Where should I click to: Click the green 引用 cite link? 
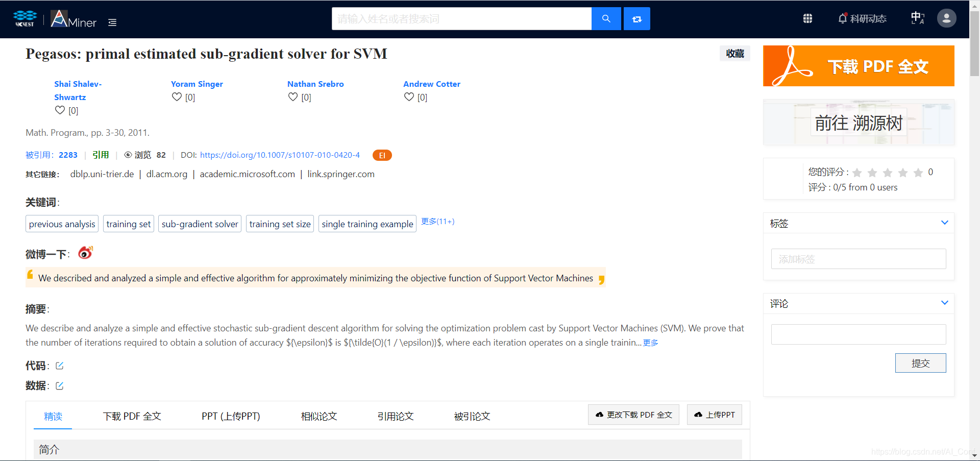[x=101, y=155]
